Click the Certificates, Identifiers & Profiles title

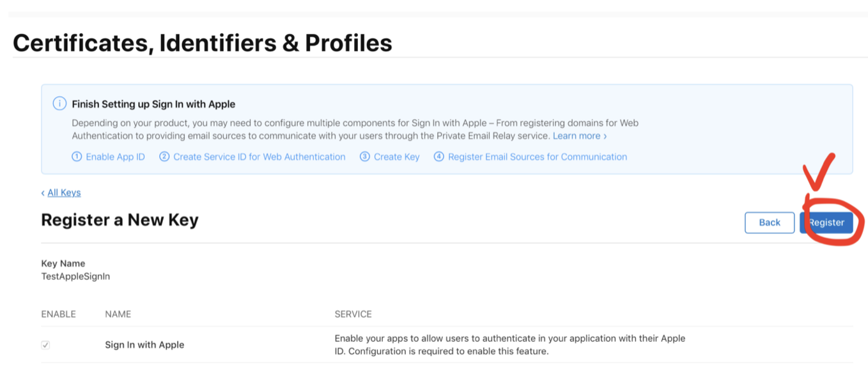point(202,43)
